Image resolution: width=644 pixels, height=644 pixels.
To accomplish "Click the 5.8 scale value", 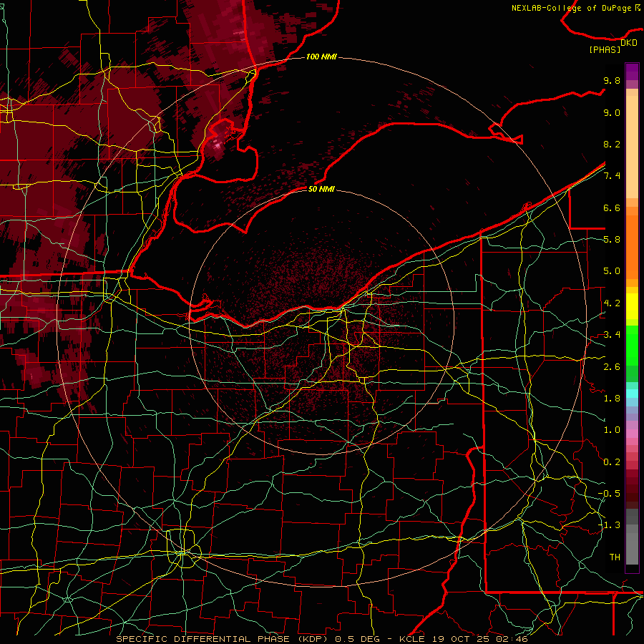I will tap(612, 240).
